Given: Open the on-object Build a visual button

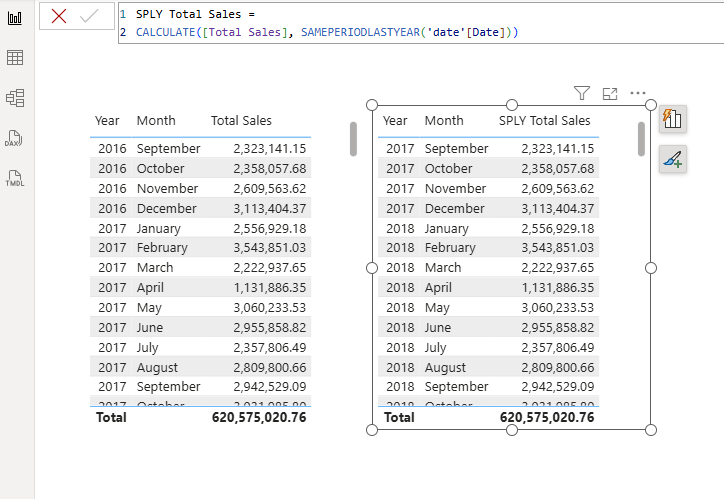Looking at the screenshot, I should pos(673,119).
